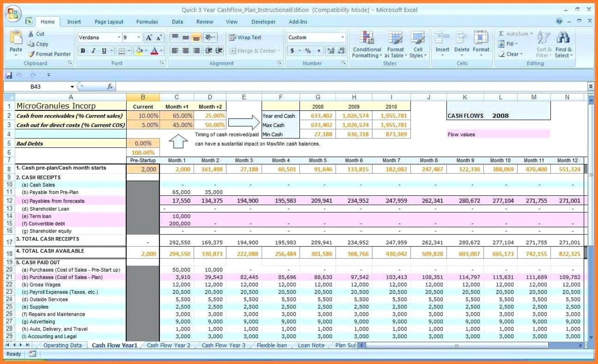The image size is (598, 364).
Task: Click the Insert Function fx icon
Action: pyautogui.click(x=110, y=87)
